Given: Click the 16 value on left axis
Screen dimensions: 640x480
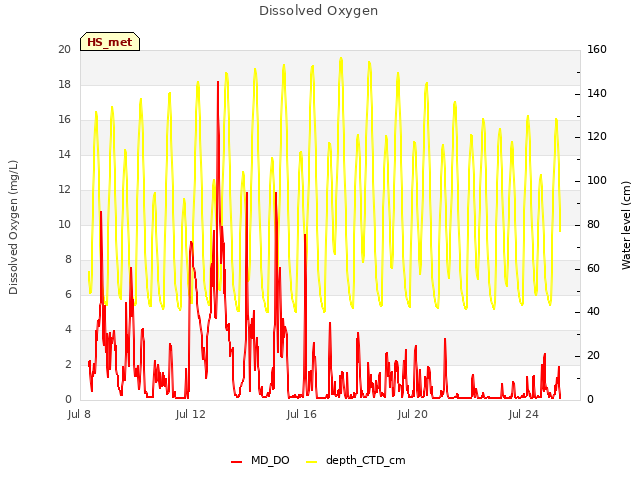Looking at the screenshot, I should coord(64,120).
